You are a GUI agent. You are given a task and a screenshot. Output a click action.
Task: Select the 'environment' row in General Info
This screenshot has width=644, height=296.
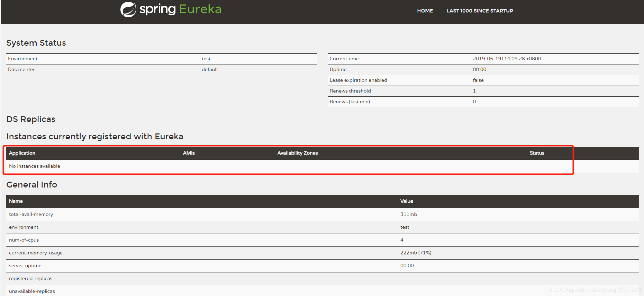point(323,227)
